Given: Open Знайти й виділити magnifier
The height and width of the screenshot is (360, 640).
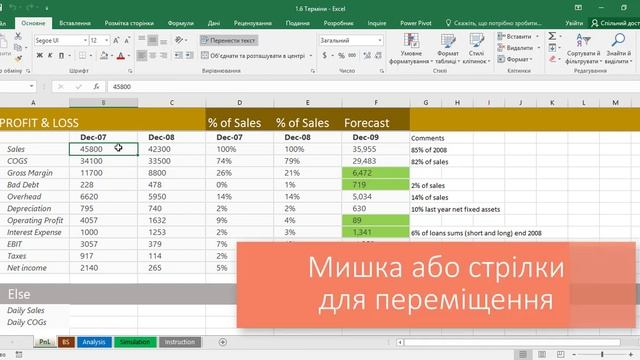Looking at the screenshot, I should pos(618,49).
